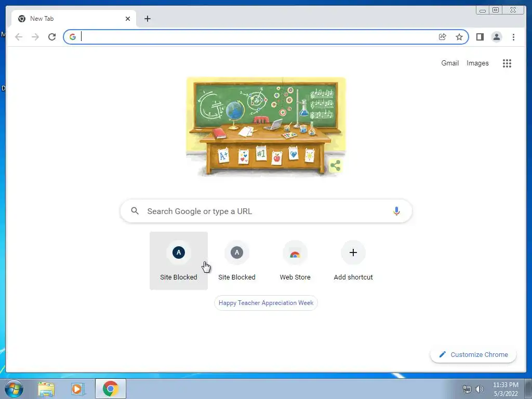
Task: Click the Search Google or type a URL box
Action: 266,211
